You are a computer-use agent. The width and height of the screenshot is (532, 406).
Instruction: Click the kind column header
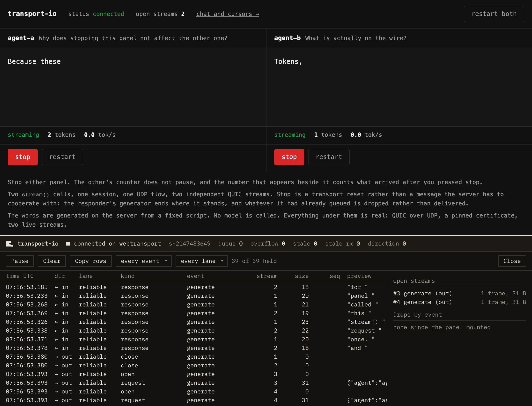128,276
